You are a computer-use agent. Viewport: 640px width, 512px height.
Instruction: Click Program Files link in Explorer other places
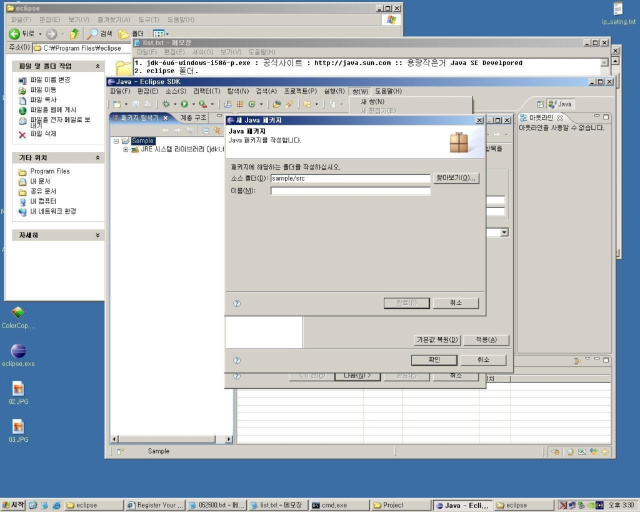click(50, 171)
